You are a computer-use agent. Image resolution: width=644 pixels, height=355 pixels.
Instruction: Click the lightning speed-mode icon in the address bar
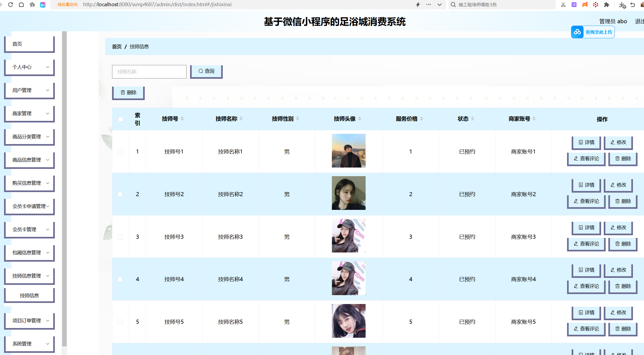click(418, 5)
